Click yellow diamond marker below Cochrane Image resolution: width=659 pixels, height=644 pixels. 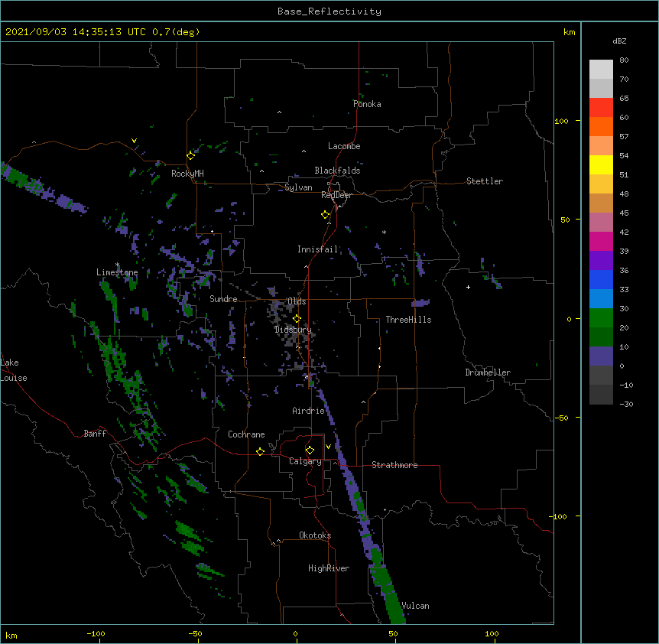(x=260, y=451)
